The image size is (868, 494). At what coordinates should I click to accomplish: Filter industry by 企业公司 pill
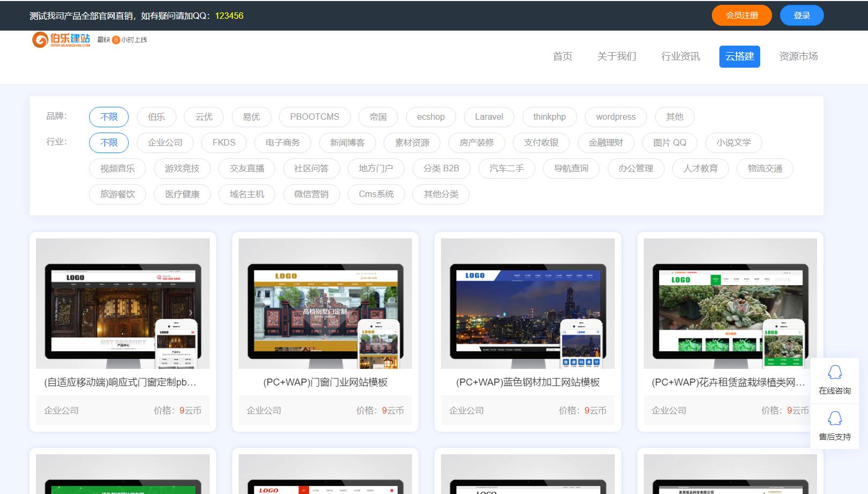(x=165, y=142)
